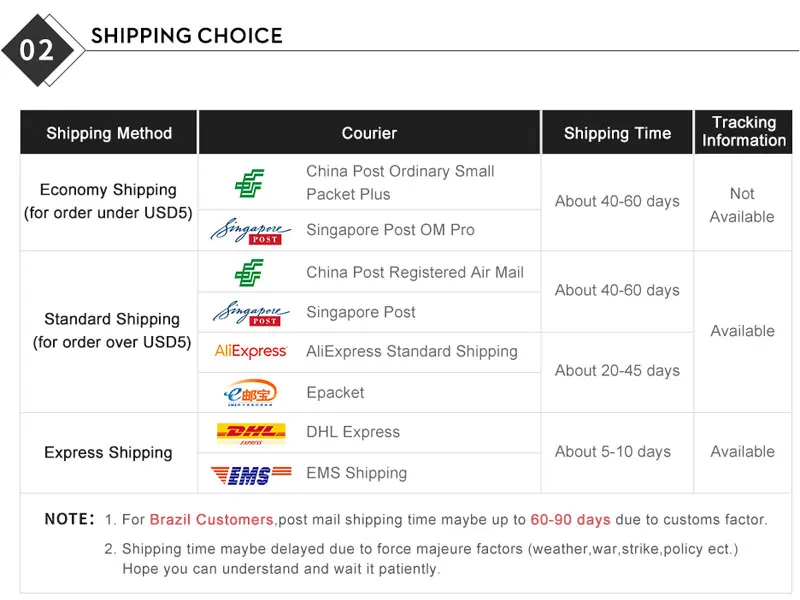Click the Shipping Time column header
This screenshot has width=800, height=600.
point(617,133)
